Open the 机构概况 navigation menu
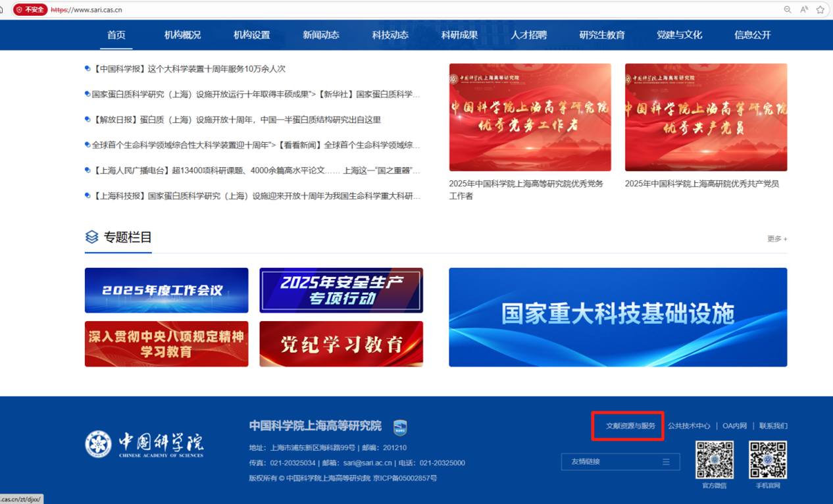833x504 pixels. click(x=182, y=36)
